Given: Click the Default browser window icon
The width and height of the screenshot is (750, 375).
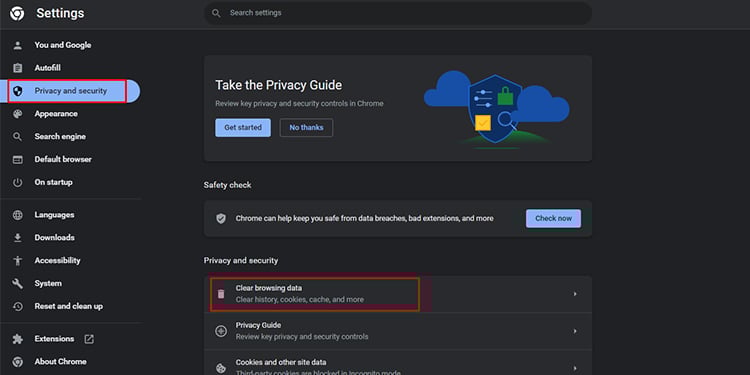Looking at the screenshot, I should [x=18, y=160].
